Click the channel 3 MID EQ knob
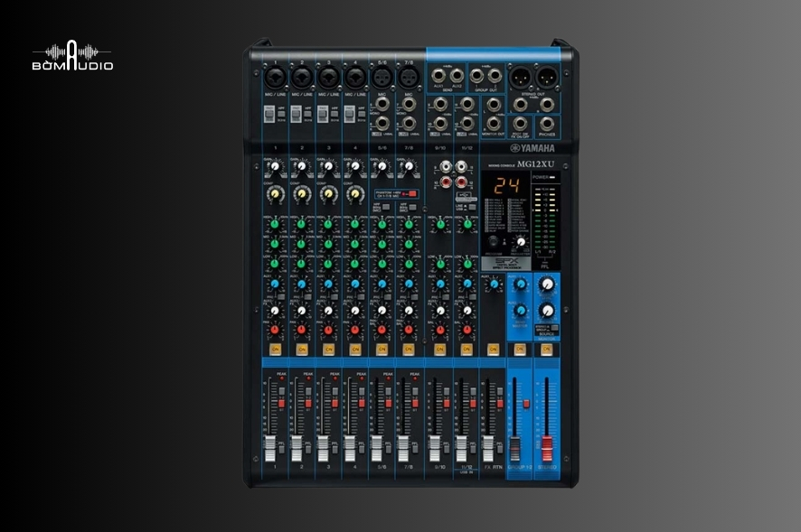The width and height of the screenshot is (801, 532). click(x=328, y=244)
